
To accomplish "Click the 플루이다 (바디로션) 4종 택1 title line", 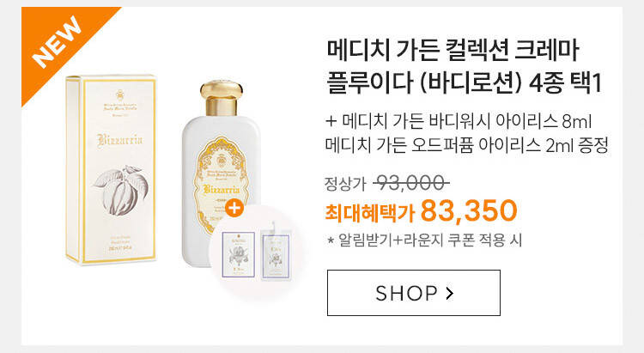I will click(x=464, y=82).
